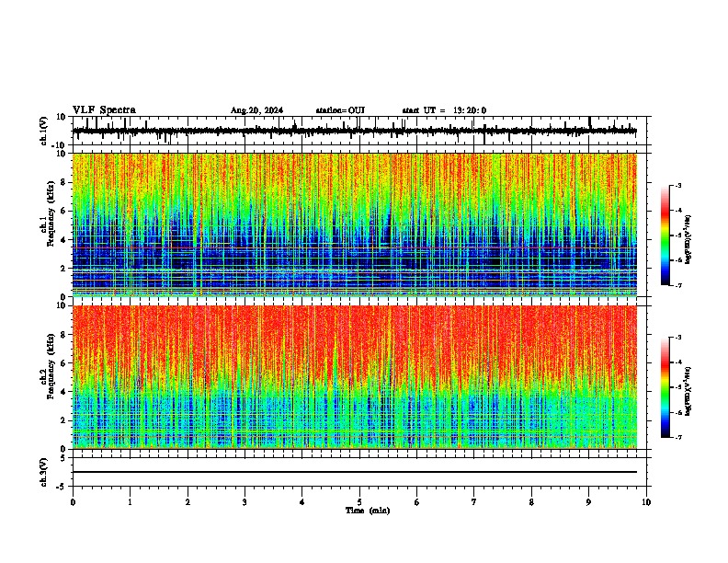The width and height of the screenshot is (728, 563).
Task: Click time axis tick label "5"
Action: tap(359, 502)
